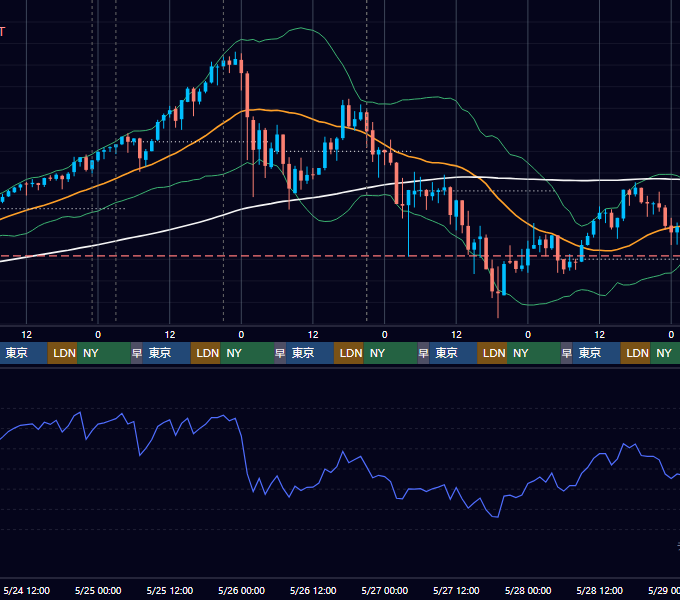680x600 pixels.
Task: Click the 5/27 12:00 date label
Action: (x=456, y=590)
